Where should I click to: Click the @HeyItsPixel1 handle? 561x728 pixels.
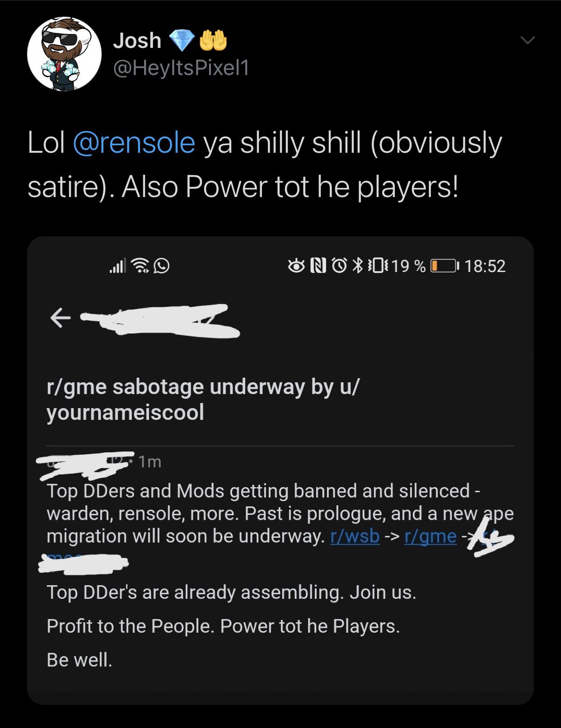click(x=181, y=68)
